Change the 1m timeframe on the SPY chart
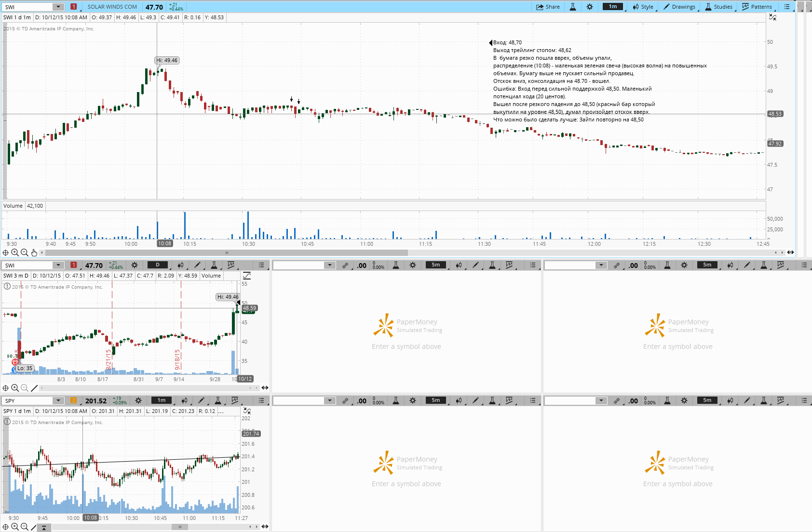This screenshot has width=812, height=532. [x=162, y=400]
